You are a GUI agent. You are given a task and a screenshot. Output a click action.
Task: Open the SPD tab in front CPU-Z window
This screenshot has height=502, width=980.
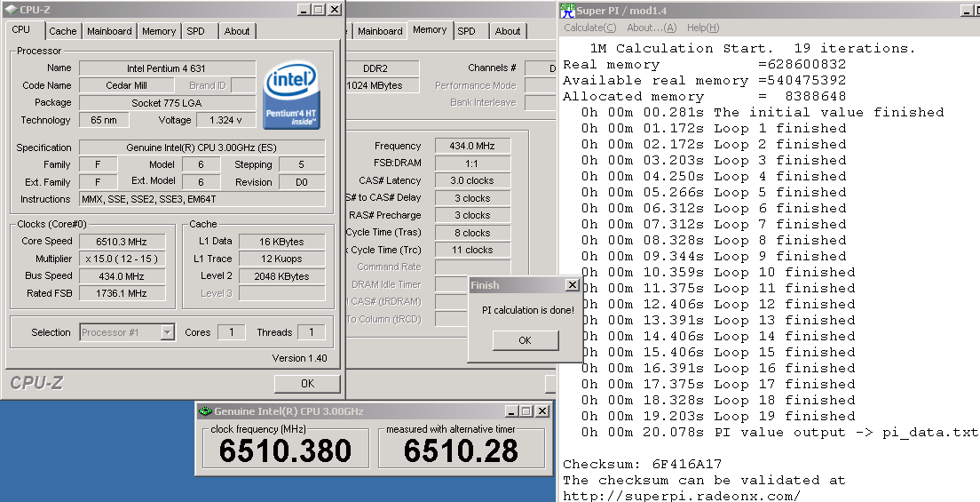tap(195, 31)
